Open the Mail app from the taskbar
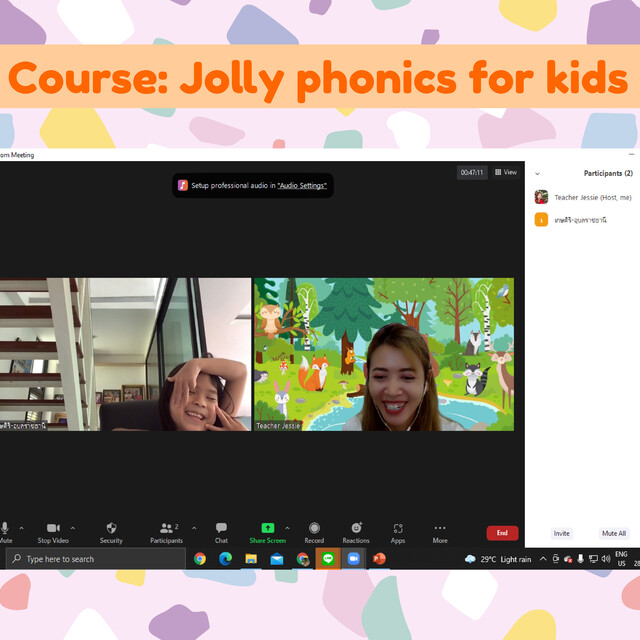640x640 pixels. [277, 559]
